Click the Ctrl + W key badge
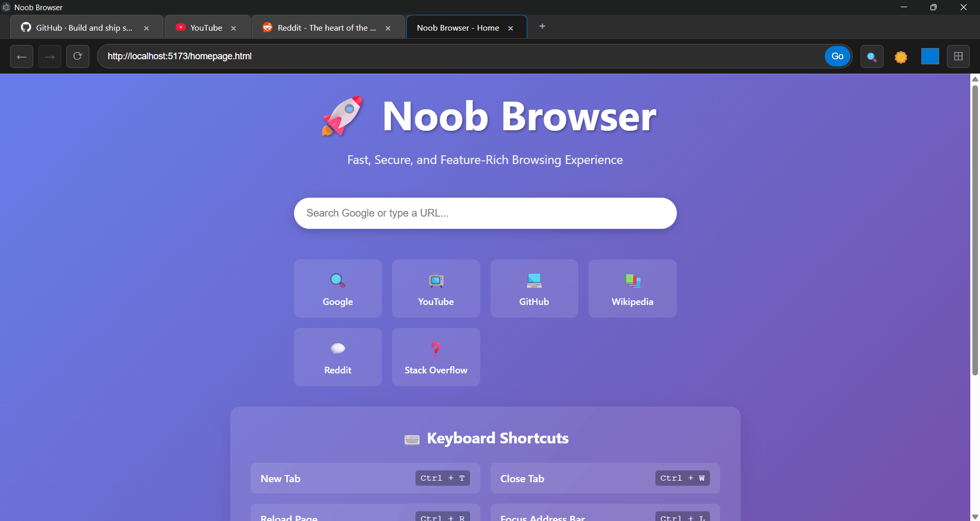Viewport: 980px width, 521px height. [x=682, y=478]
